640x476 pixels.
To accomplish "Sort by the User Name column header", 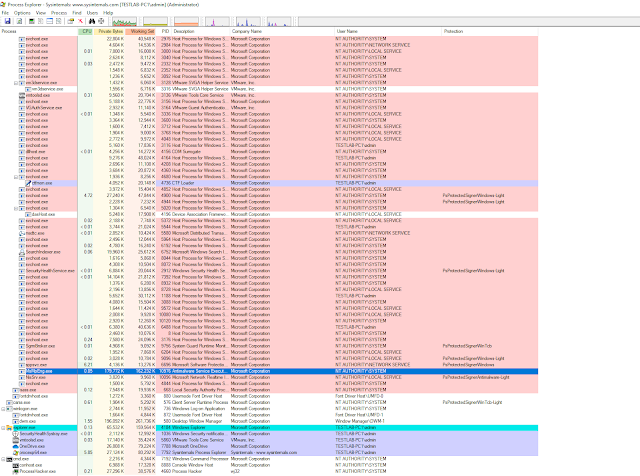I will pos(388,31).
